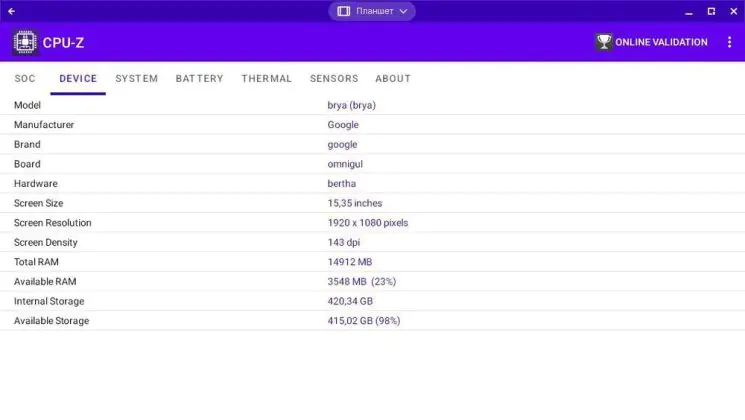Click the tablet layout icon beside Планшет
Viewport: 745px width, 420px height.
343,11
